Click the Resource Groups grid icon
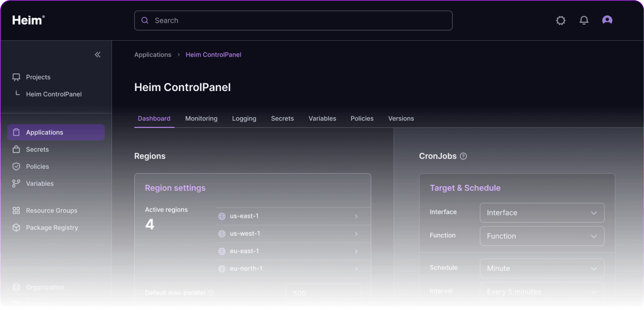This screenshot has height=310, width=644. point(16,210)
